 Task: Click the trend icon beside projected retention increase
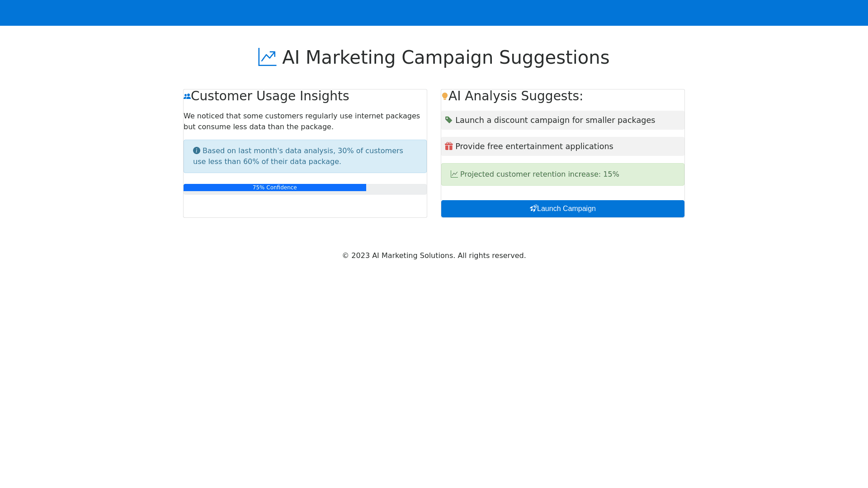pos(454,174)
